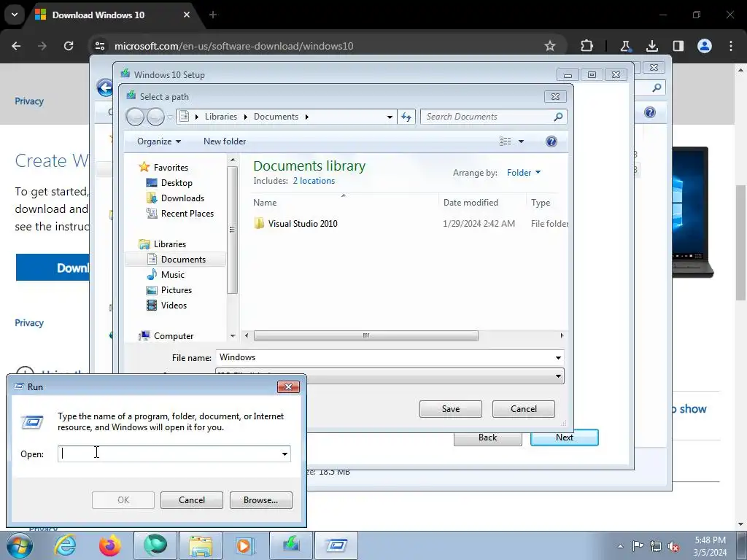Screen dimensions: 747x560
Task: Click the Chrome bookmark star icon
Action: (x=550, y=46)
